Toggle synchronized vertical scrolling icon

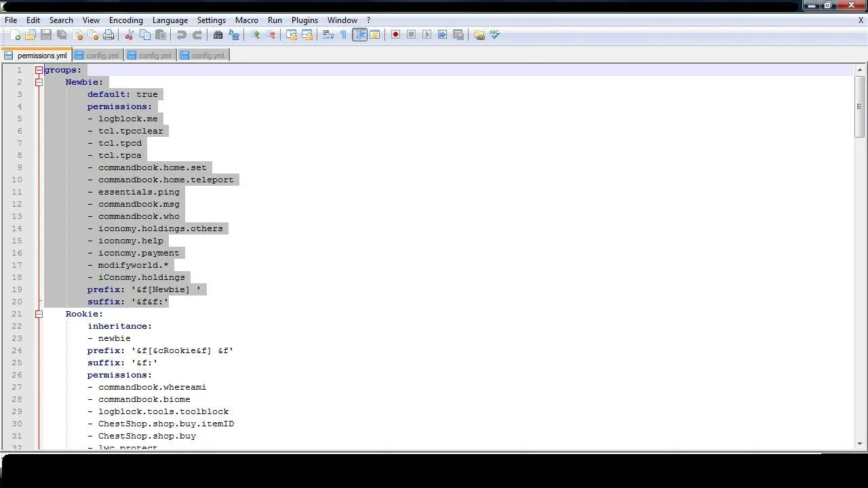pyautogui.click(x=292, y=35)
